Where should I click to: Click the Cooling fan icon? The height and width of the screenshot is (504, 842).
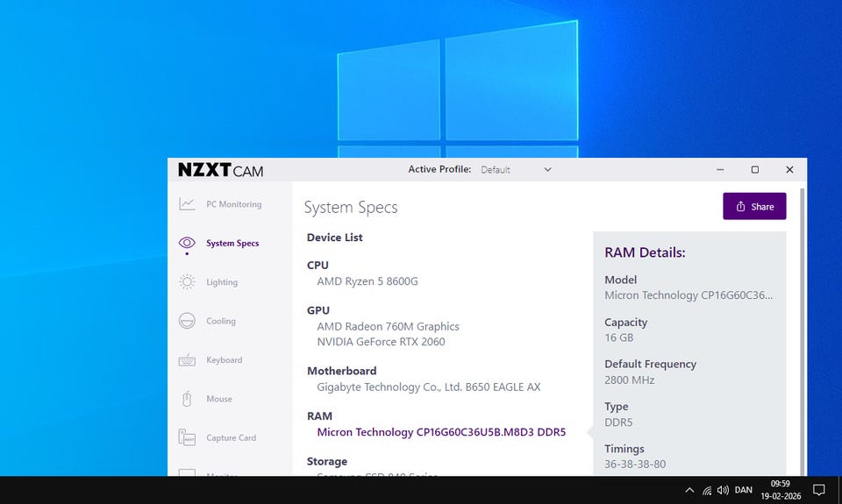click(187, 321)
